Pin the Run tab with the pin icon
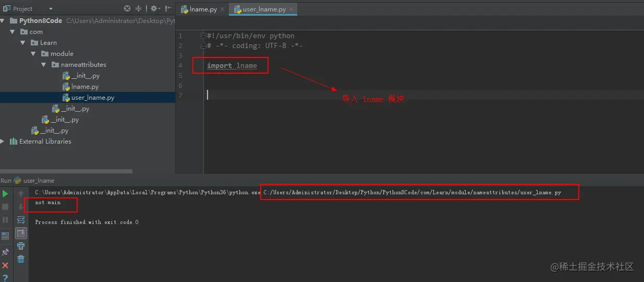644x282 pixels. click(5, 252)
